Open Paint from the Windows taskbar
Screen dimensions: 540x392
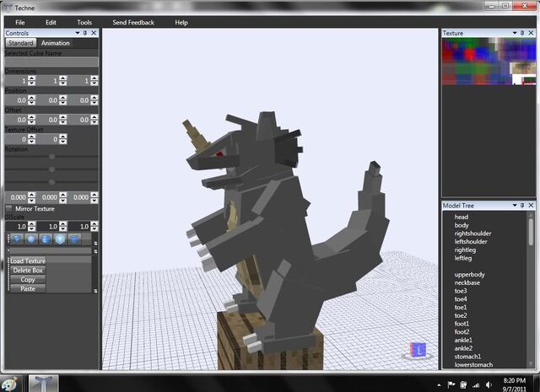point(9,384)
